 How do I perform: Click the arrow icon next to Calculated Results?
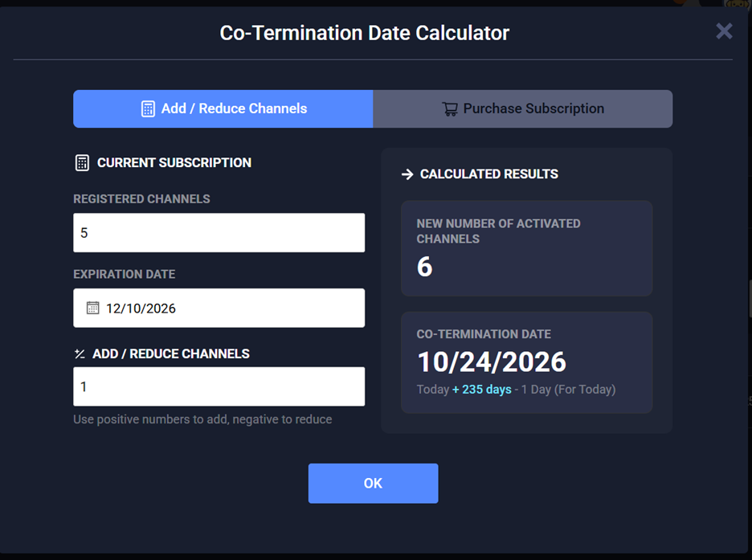pos(407,174)
